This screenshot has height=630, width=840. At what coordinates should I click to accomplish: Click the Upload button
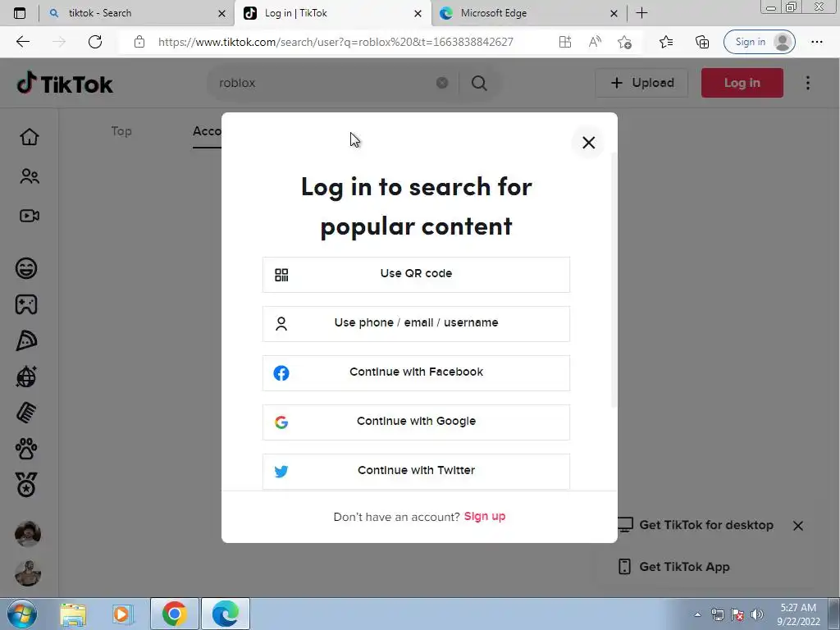point(641,83)
